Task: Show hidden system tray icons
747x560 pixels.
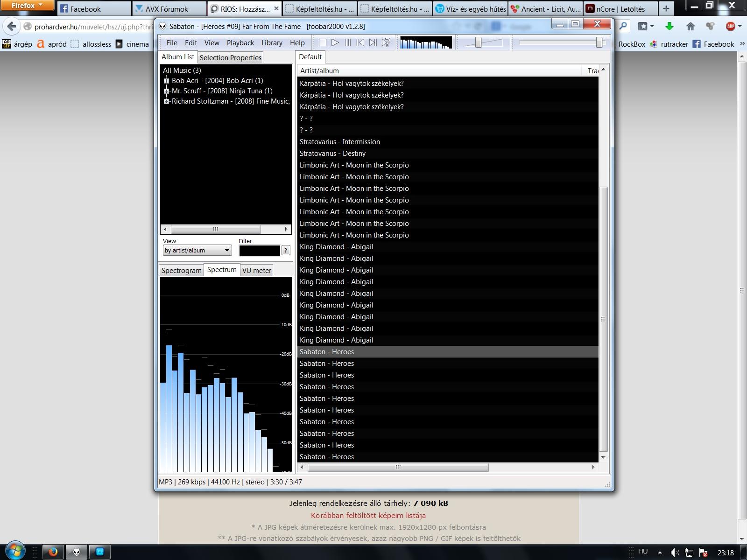Action: [x=660, y=553]
